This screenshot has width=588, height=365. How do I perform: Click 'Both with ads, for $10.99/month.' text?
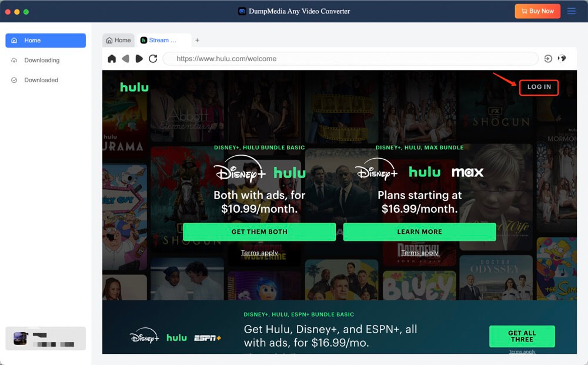pos(259,202)
